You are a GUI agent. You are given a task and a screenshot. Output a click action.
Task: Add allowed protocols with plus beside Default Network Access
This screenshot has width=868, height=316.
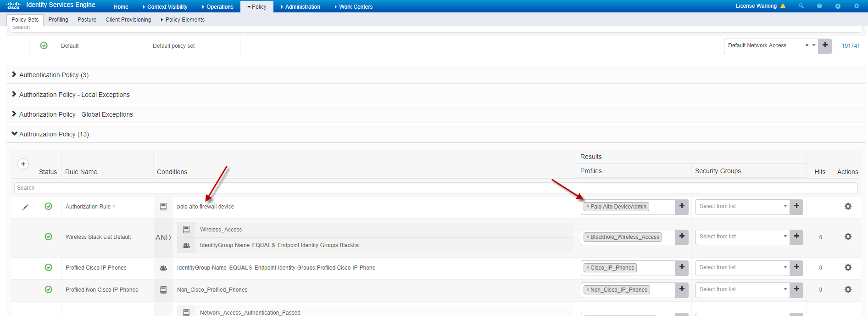point(825,45)
